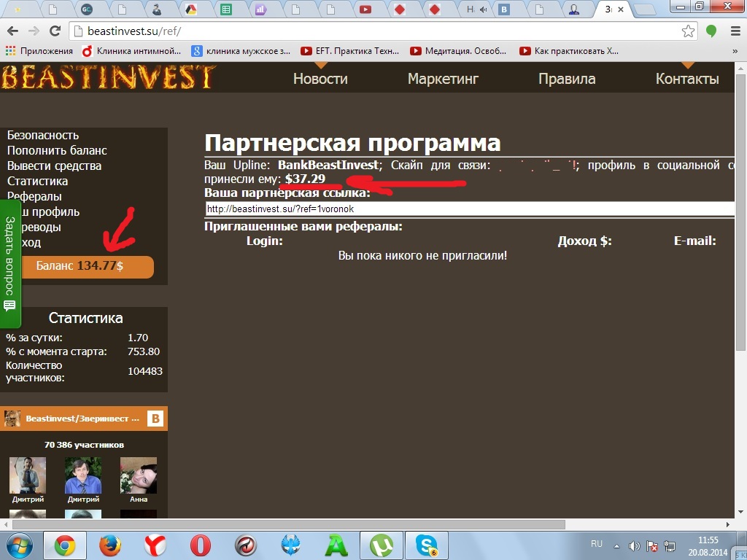The image size is (747, 560).
Task: Launch Firefox from the taskbar
Action: (110, 545)
